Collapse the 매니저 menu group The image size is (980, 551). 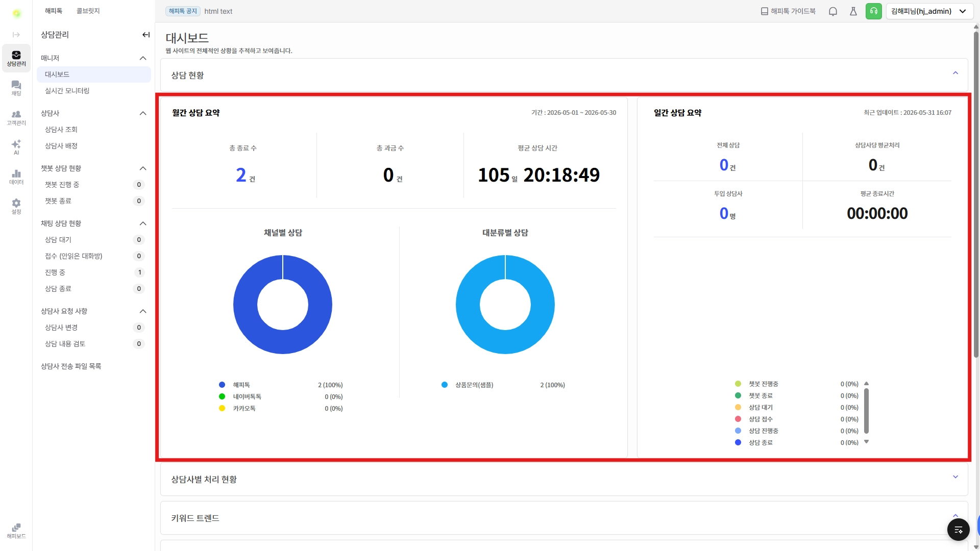point(143,58)
